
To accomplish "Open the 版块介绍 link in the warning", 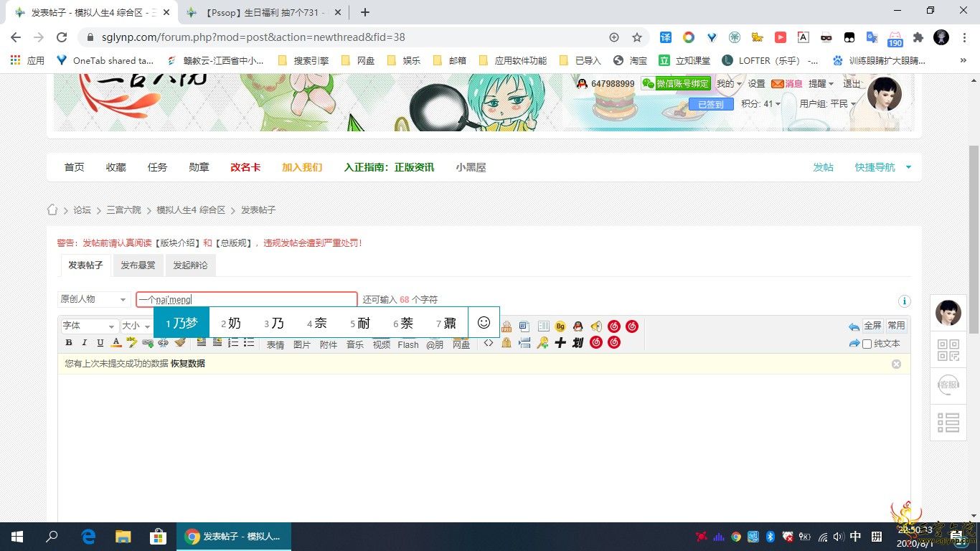I will (179, 243).
